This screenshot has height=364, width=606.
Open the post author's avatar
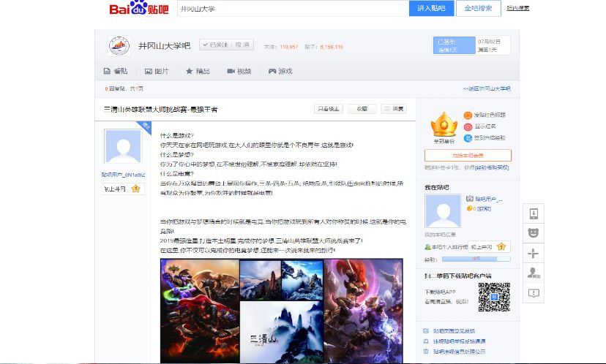[123, 147]
